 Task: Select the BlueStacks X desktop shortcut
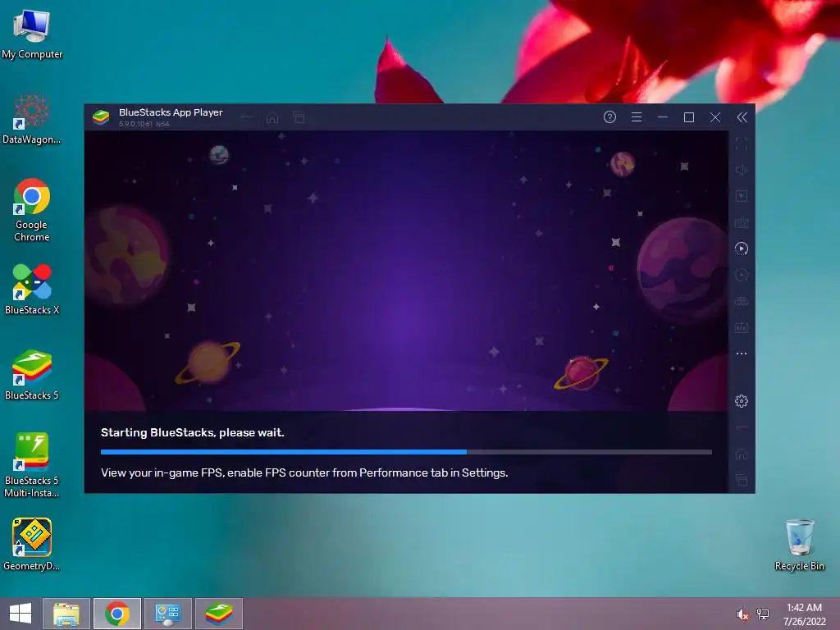tap(32, 290)
